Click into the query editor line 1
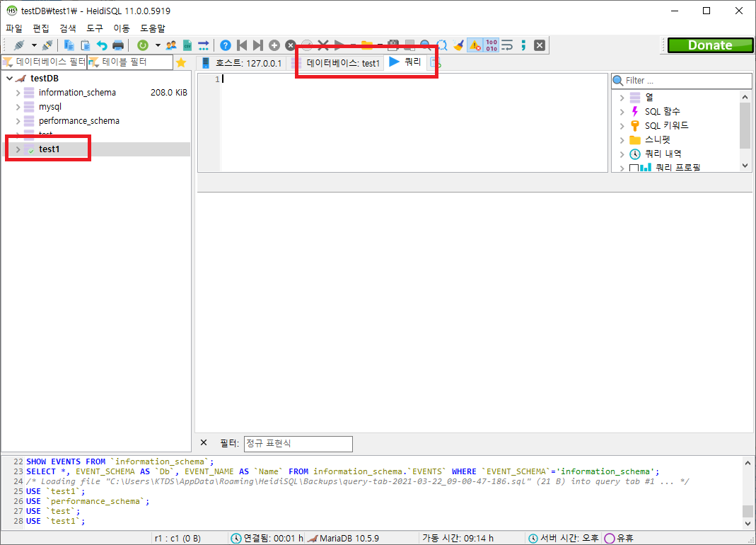 click(x=414, y=79)
